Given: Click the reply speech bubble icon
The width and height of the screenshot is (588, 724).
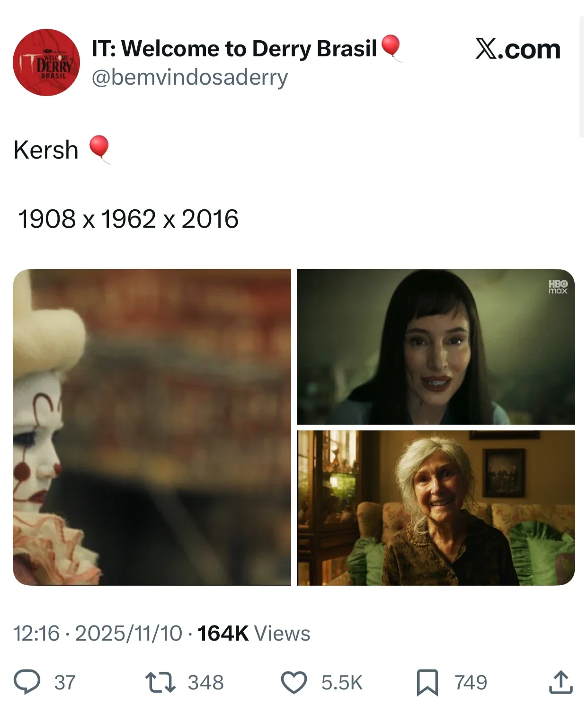Looking at the screenshot, I should coord(27,682).
